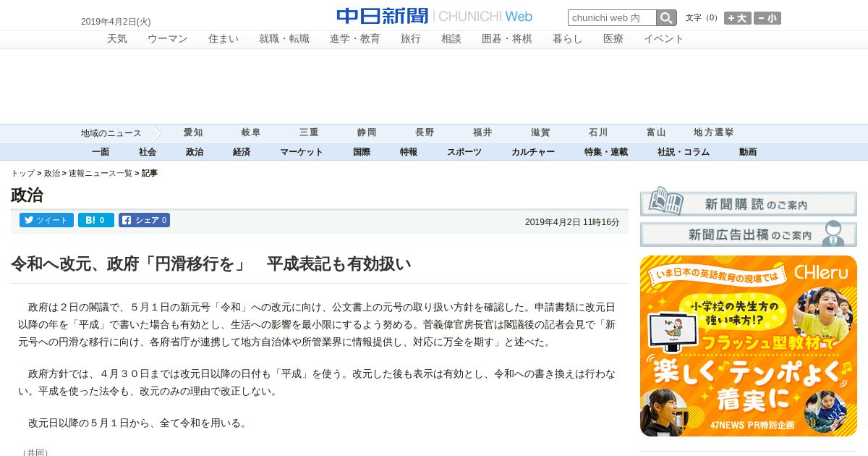The image size is (868, 456).
Task: Go to カルチャー culture tab
Action: point(533,152)
